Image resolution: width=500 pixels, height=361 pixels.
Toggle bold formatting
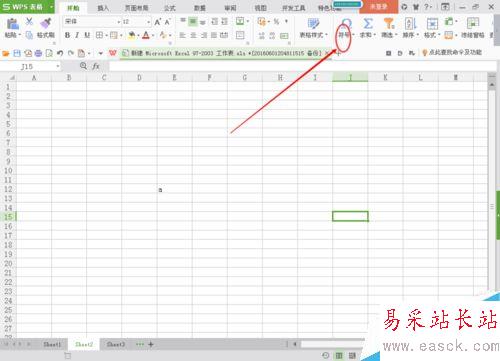67,35
